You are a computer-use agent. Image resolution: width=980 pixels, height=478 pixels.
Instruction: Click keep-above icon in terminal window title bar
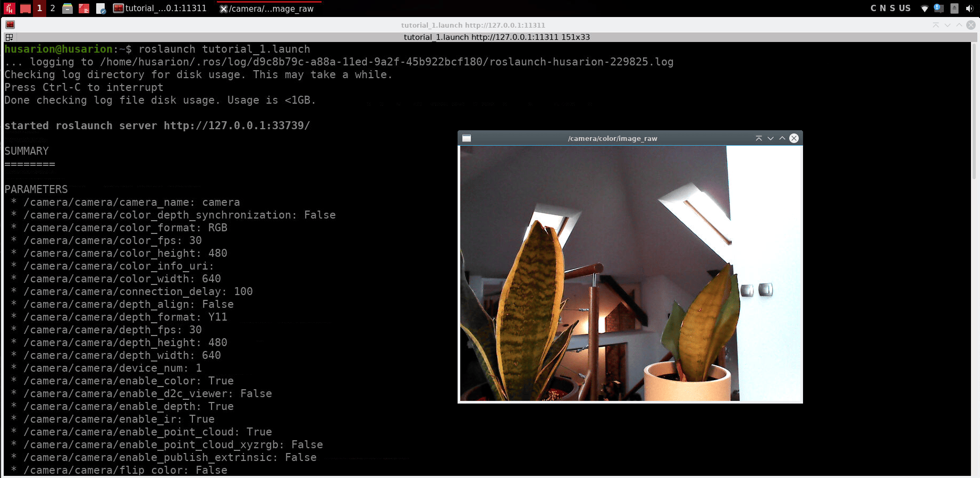pos(936,25)
